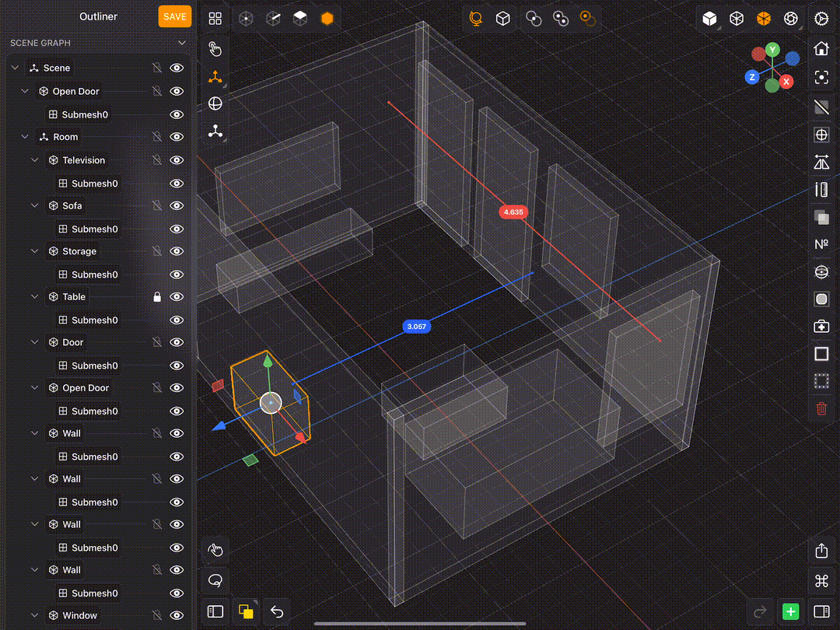Click the Nº numbering icon
The height and width of the screenshot is (630, 840).
tap(821, 244)
